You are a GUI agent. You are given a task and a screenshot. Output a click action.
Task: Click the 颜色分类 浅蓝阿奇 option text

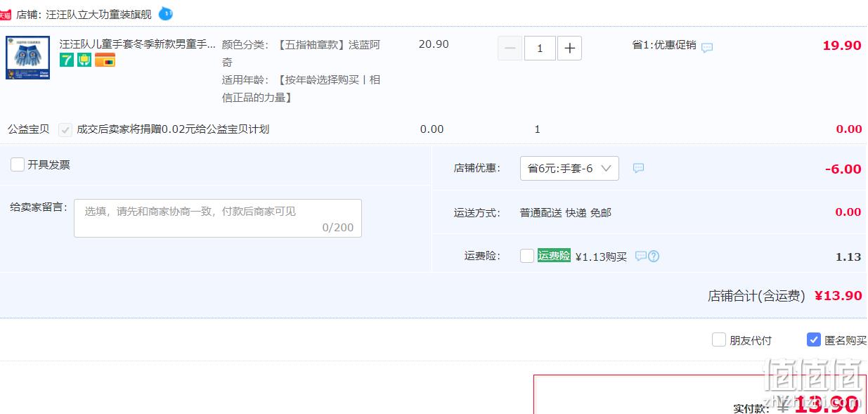pos(301,53)
